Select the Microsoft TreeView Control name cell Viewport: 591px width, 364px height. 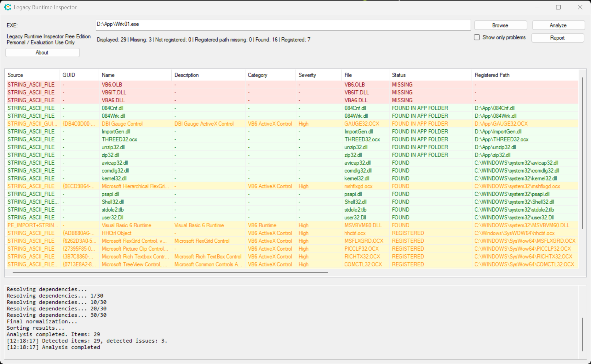(135, 264)
